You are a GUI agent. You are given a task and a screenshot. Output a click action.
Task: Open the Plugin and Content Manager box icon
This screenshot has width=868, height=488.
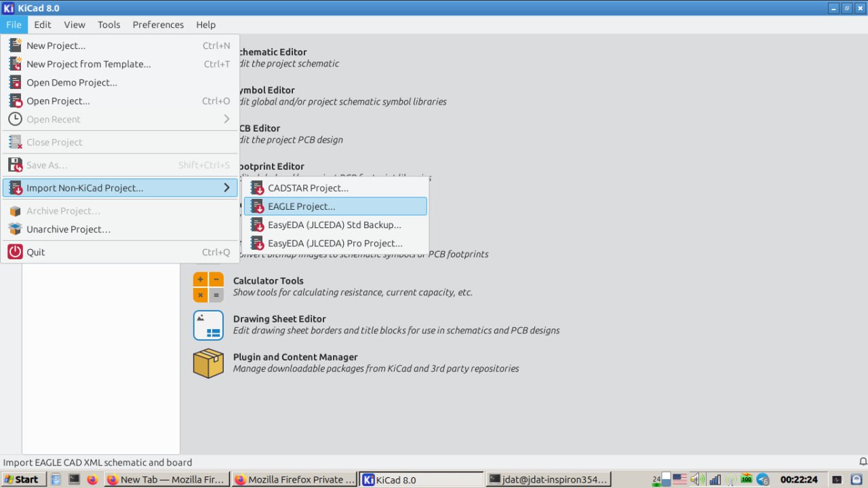point(208,363)
